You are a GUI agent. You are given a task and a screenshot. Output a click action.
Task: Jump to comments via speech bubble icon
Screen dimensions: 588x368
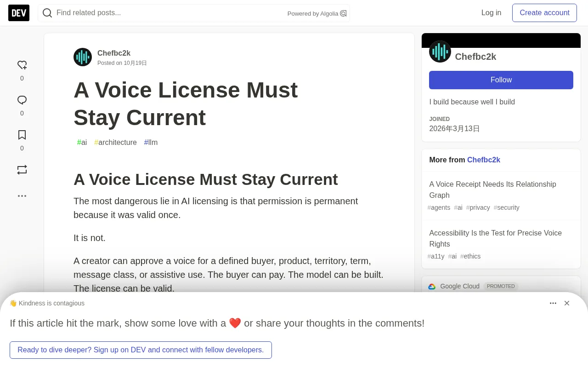click(22, 100)
